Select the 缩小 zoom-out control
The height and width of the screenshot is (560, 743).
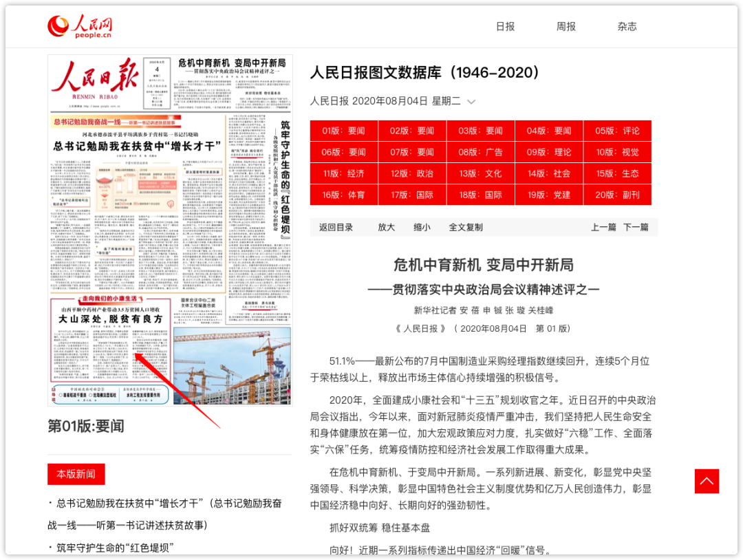coord(422,227)
